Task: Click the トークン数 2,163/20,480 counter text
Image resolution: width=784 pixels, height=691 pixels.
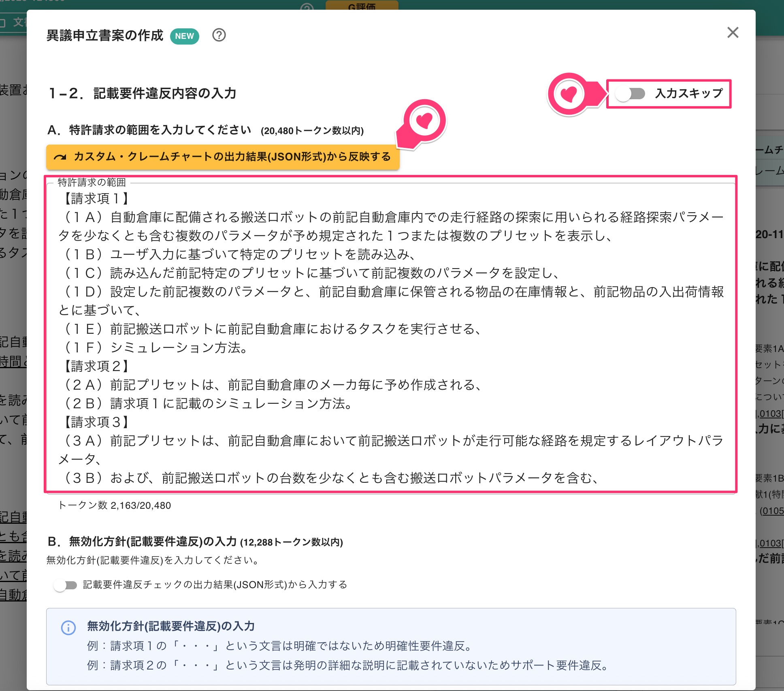Action: click(115, 505)
